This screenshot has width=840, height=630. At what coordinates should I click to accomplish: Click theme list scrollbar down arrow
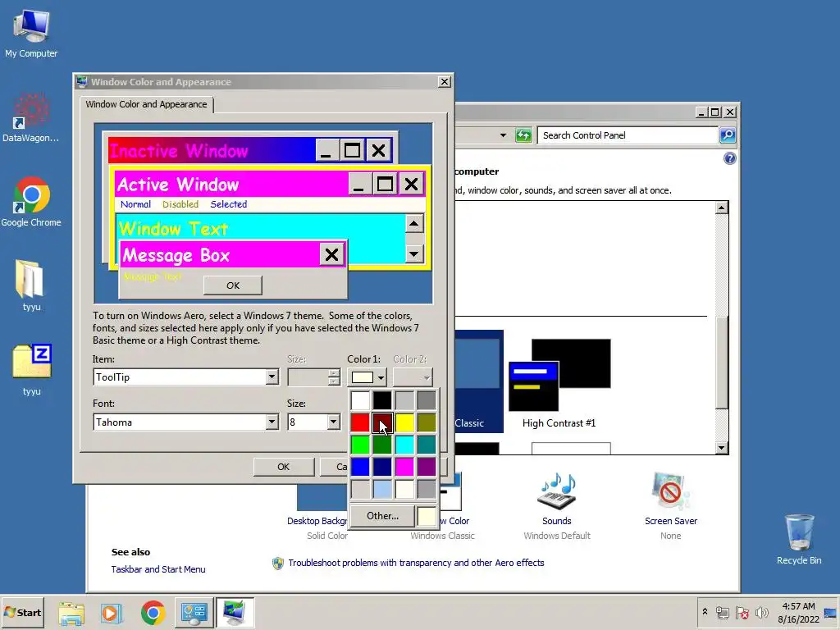[722, 448]
